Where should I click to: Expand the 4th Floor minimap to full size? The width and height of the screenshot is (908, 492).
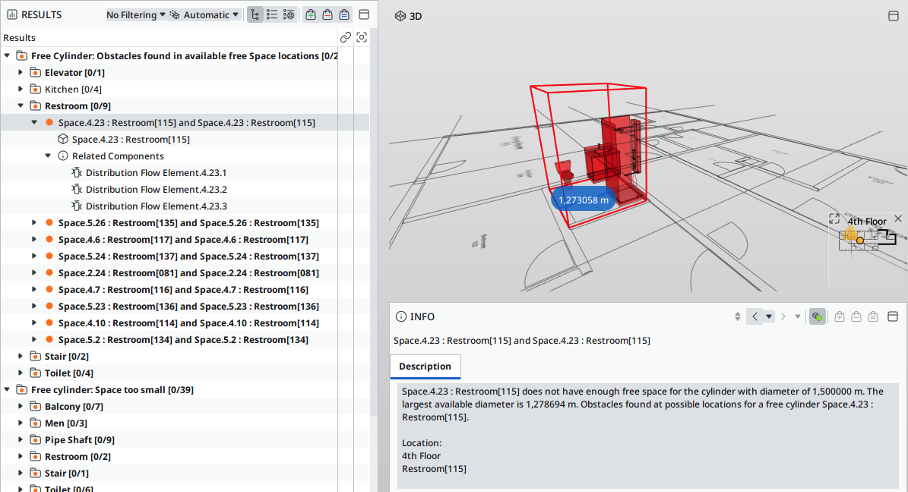click(x=834, y=219)
